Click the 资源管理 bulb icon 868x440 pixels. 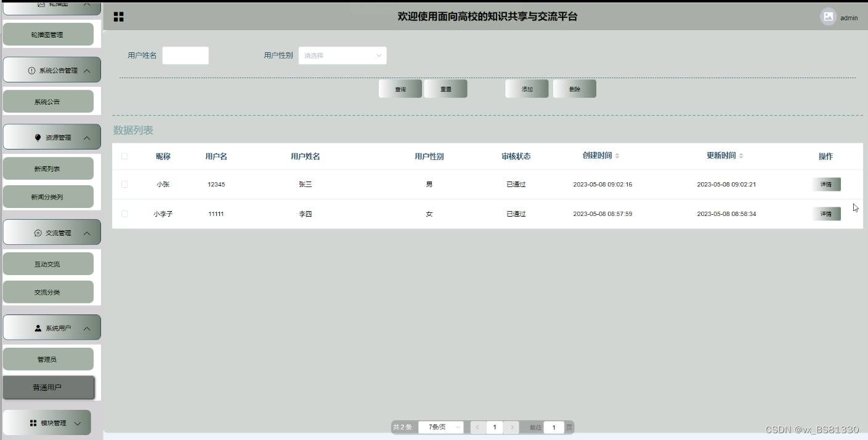[38, 138]
